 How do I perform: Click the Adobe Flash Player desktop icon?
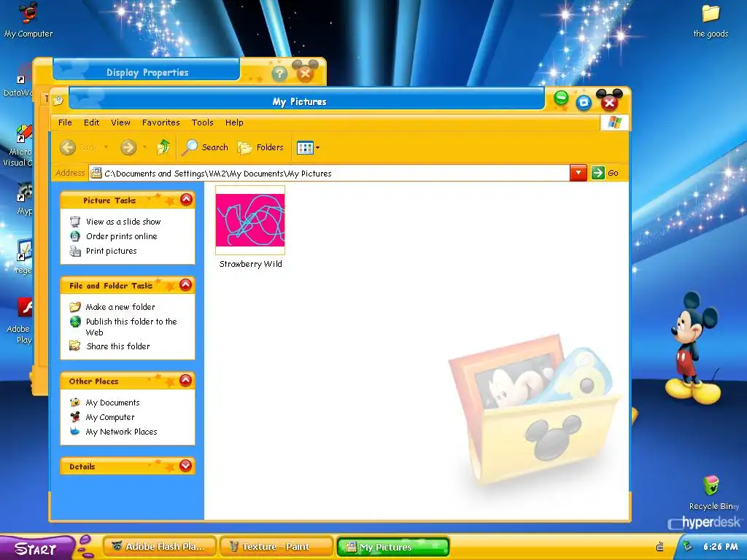pos(20,321)
